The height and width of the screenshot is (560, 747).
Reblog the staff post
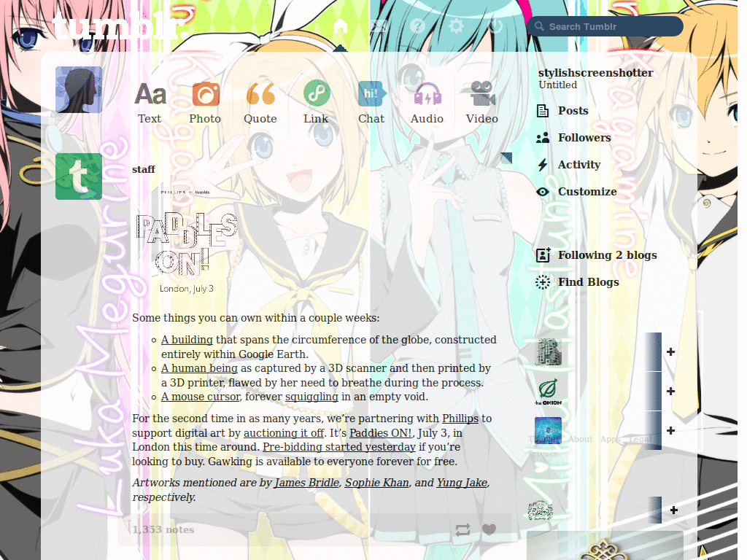coord(462,529)
